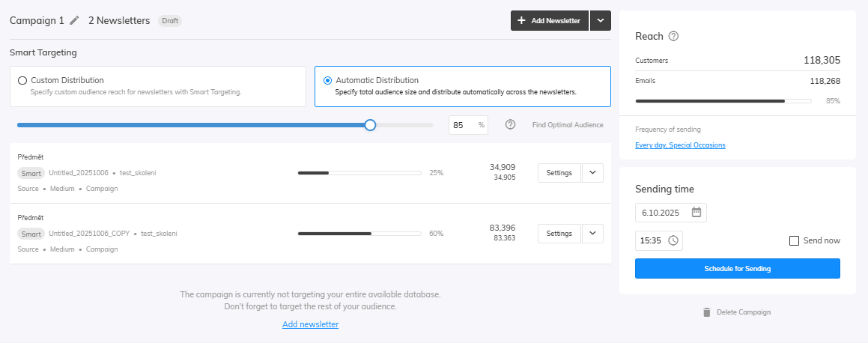Click the Add newsletter link at the bottom
The image size is (868, 343).
[x=310, y=324]
